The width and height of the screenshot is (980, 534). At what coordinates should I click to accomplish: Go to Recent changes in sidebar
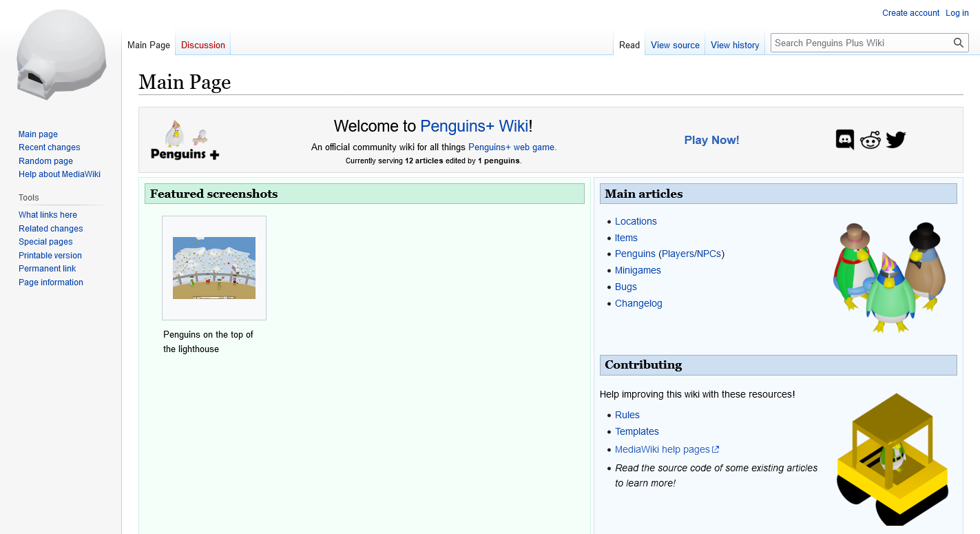pos(50,147)
